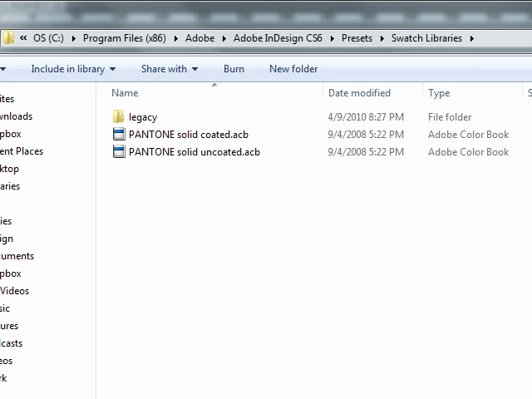Screen dimensions: 532x399
Task: Click the folder icon in the address bar
Action: [x=8, y=37]
